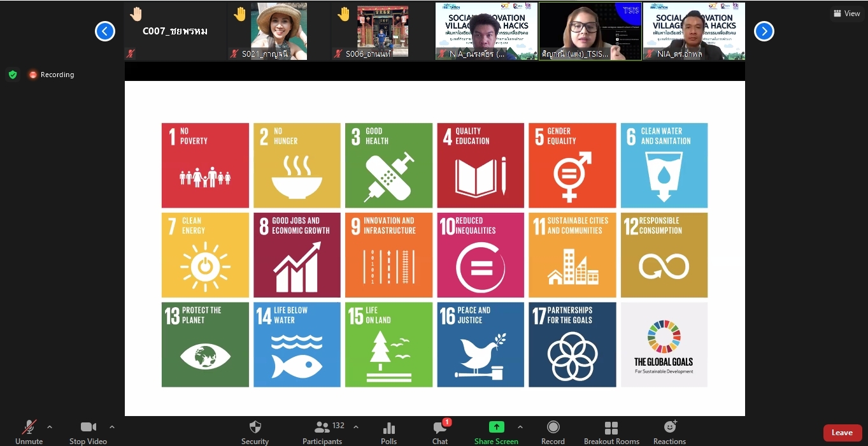
Task: Click the red Leave button
Action: (842, 433)
